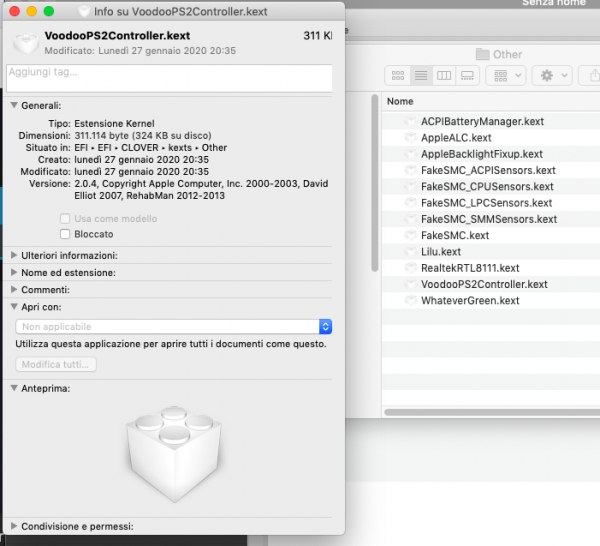The image size is (600, 546).
Task: Click the Finder sidebar vertical scrollbar
Action: point(375,183)
